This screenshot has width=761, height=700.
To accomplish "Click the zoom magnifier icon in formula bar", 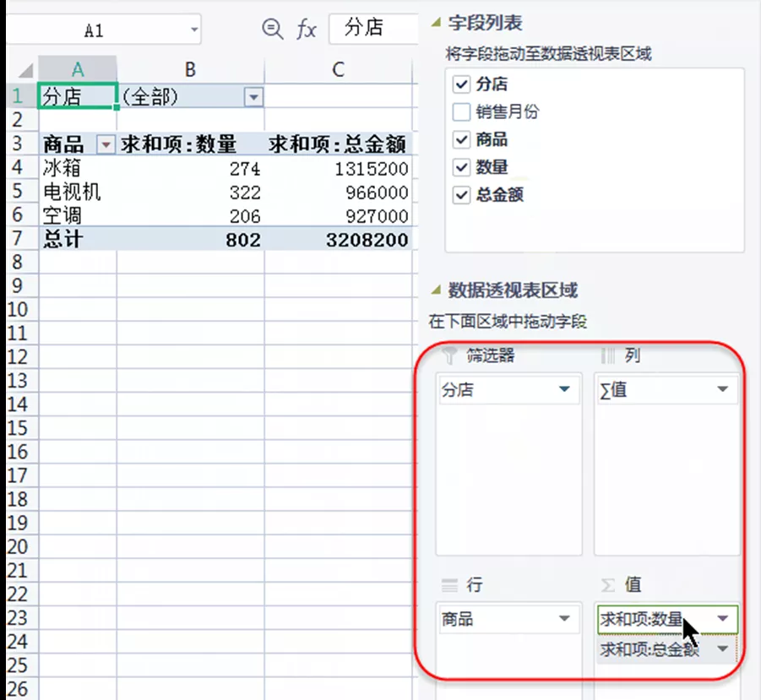I will (272, 29).
